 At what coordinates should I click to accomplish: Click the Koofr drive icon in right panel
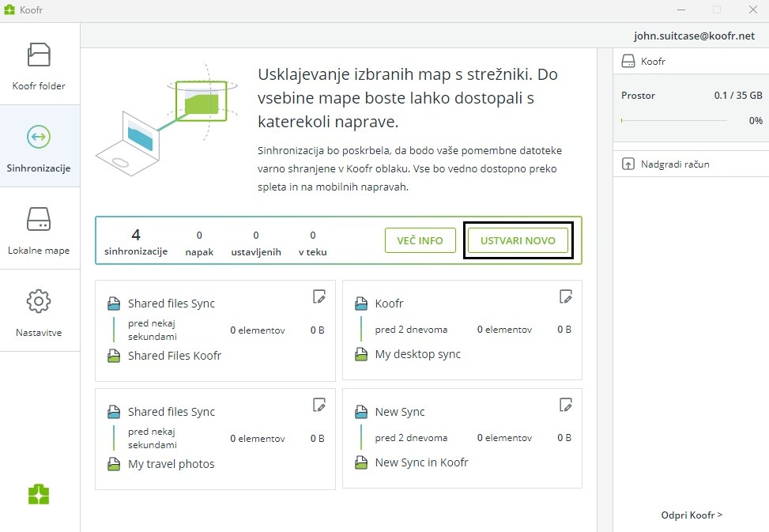tap(628, 62)
